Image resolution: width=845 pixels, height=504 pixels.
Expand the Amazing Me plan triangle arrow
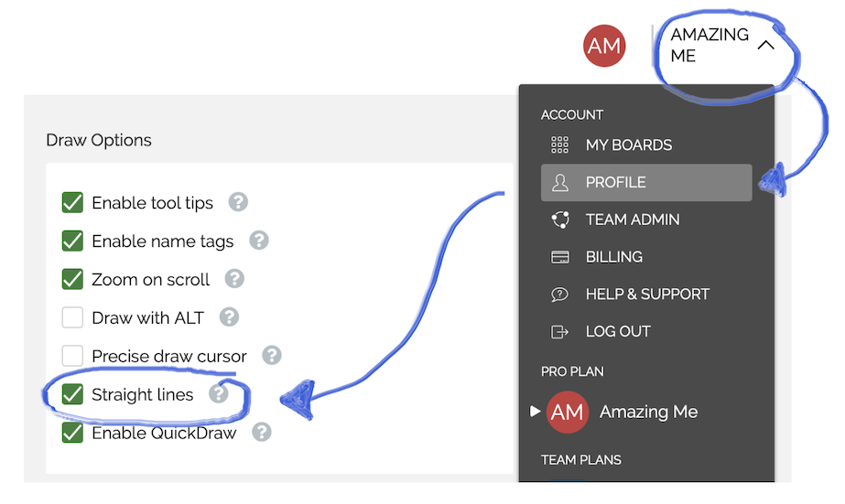(x=536, y=412)
